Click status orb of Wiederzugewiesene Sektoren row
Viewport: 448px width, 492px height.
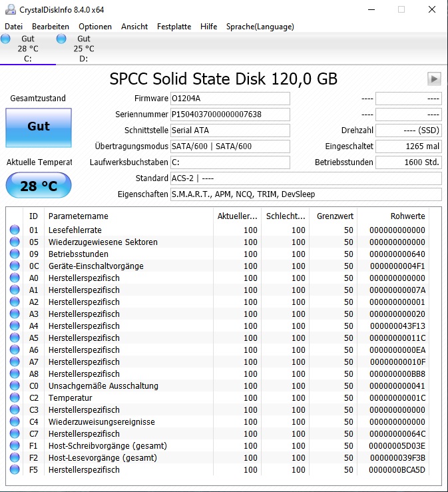(x=15, y=242)
